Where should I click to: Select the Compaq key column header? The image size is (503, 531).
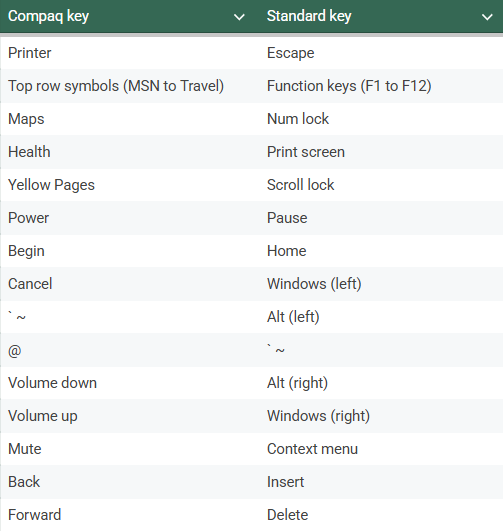[129, 16]
